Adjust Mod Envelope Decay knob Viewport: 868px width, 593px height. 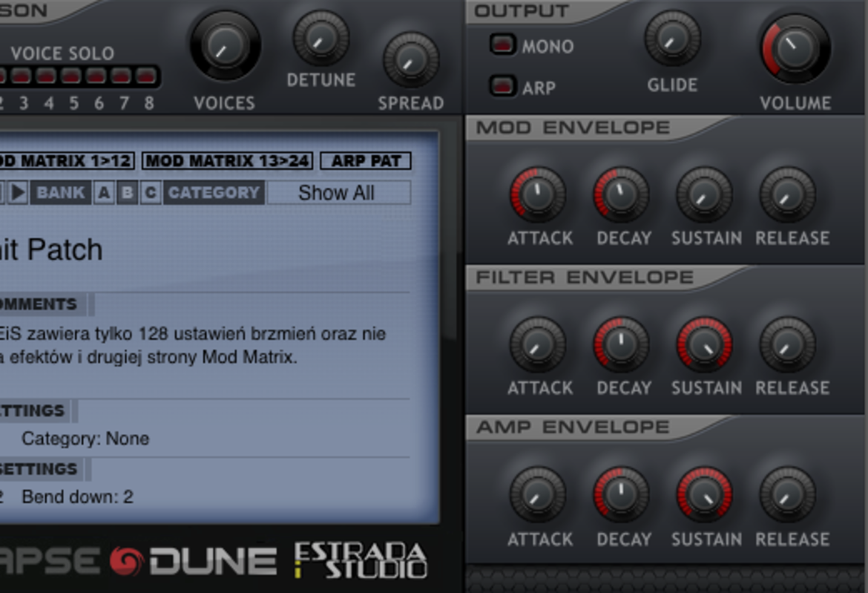click(x=621, y=195)
